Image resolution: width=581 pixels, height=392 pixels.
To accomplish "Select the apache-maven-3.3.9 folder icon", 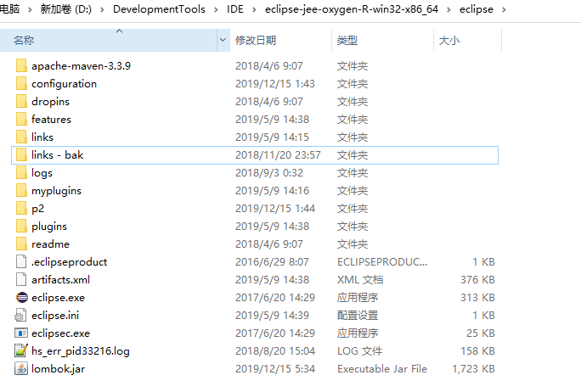I will (22, 66).
